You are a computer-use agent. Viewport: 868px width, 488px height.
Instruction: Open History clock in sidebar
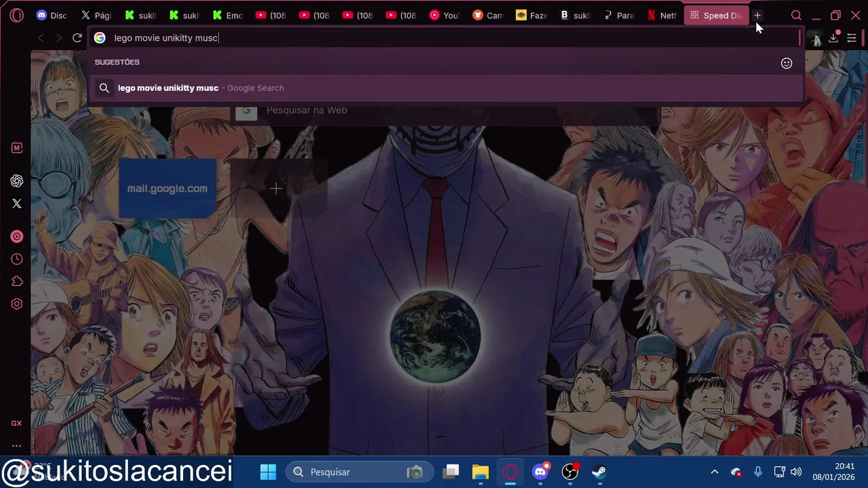(17, 259)
